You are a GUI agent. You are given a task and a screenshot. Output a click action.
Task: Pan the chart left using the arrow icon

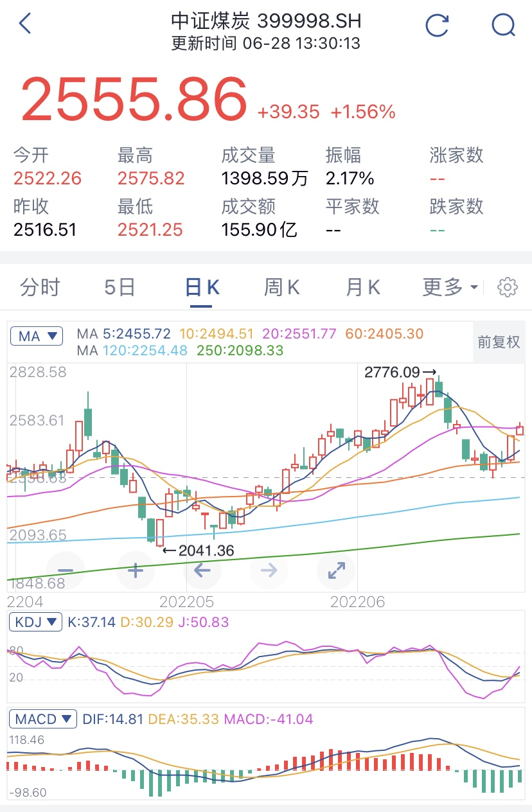[x=202, y=570]
